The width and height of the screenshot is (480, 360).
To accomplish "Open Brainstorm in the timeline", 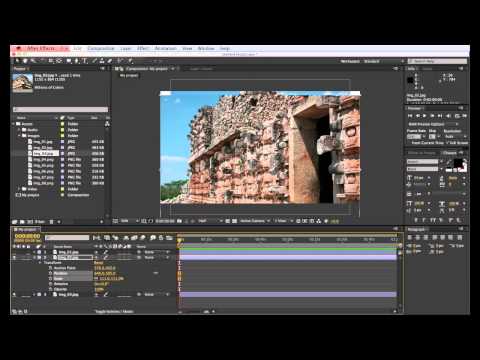I will (153, 238).
